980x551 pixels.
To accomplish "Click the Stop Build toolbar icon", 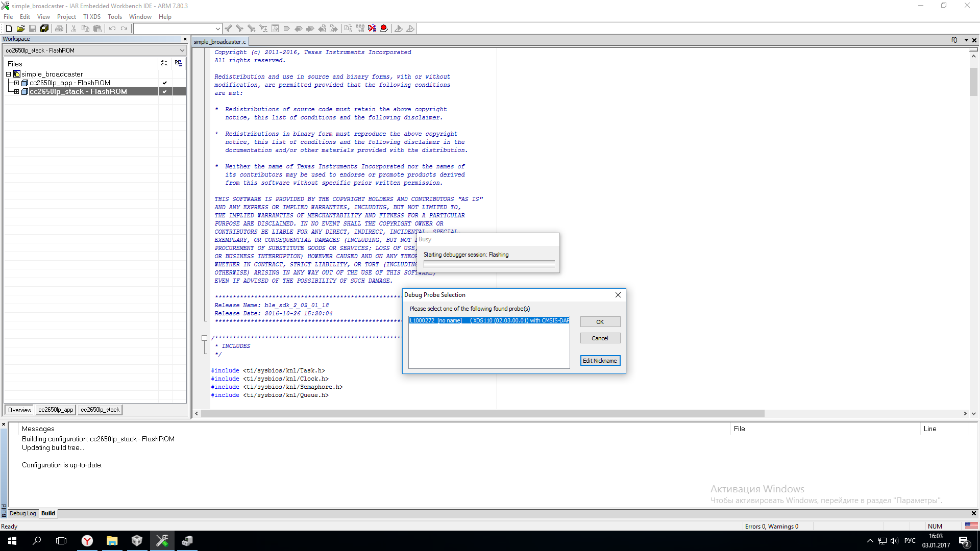I will coord(372,29).
